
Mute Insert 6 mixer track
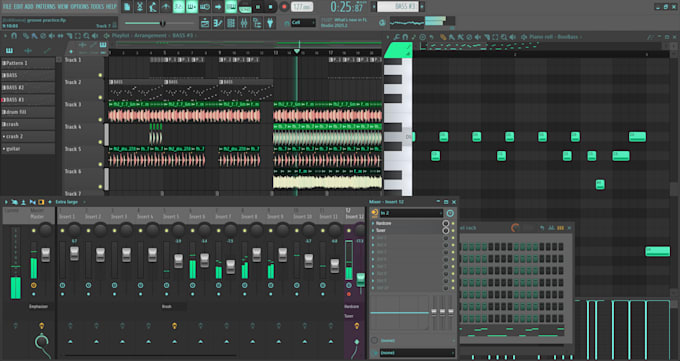tap(193, 230)
